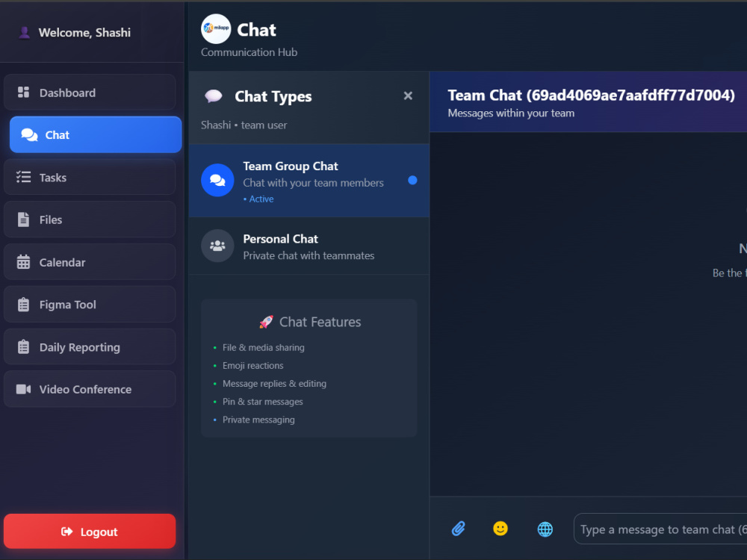Click the message input field
747x560 pixels.
point(660,529)
